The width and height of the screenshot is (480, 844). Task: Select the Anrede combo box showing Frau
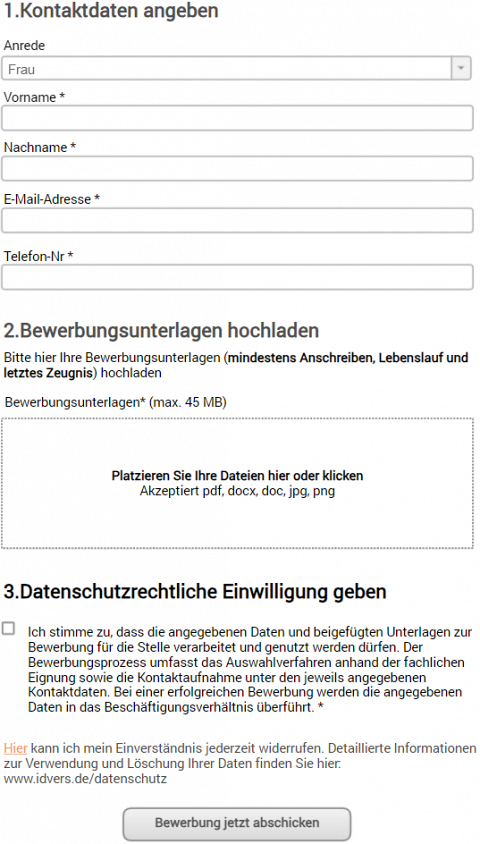[x=237, y=69]
